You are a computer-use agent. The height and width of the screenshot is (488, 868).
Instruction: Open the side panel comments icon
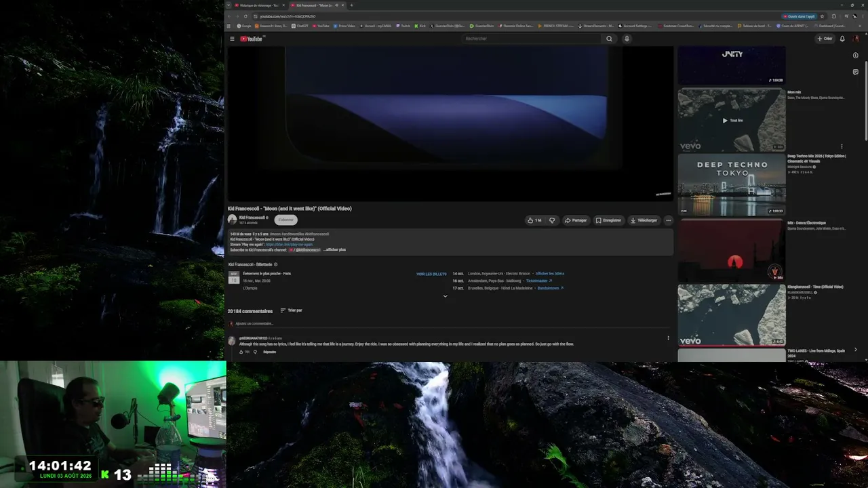[855, 72]
